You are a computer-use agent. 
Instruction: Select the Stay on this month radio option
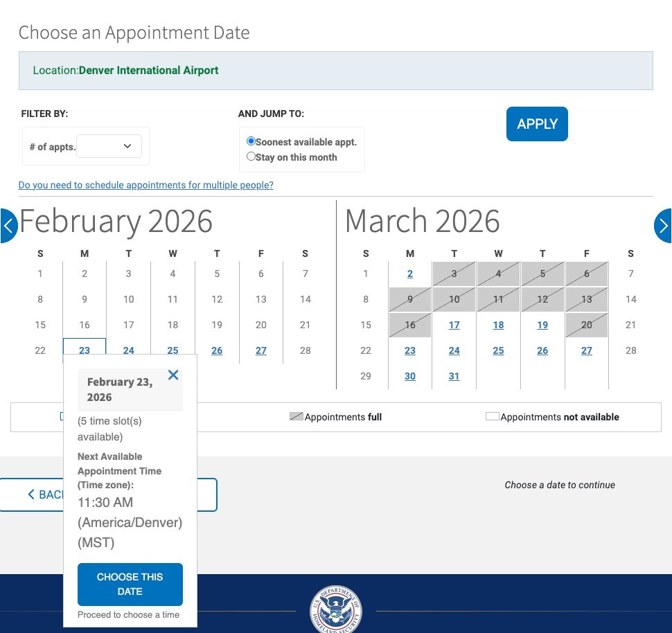[251, 157]
